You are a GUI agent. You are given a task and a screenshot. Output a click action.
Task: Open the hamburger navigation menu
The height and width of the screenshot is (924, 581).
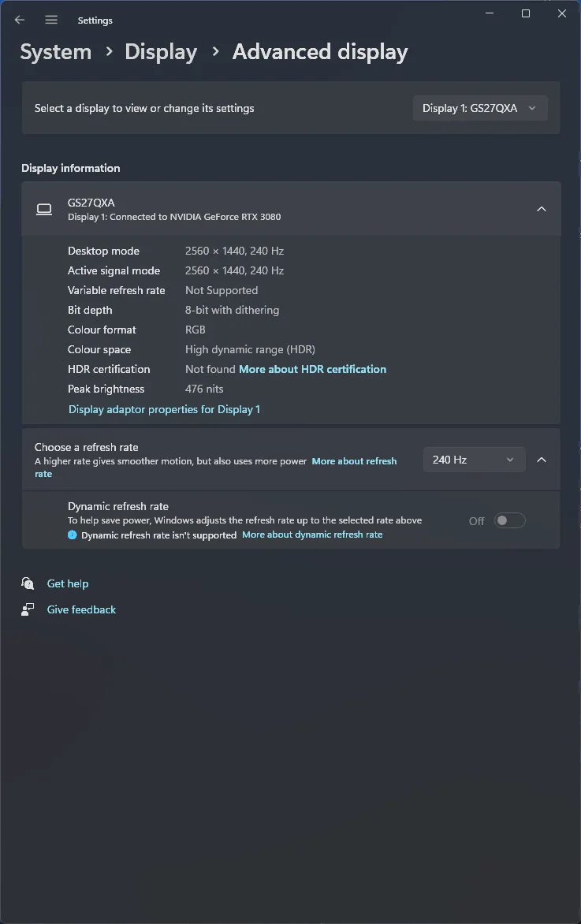click(51, 20)
